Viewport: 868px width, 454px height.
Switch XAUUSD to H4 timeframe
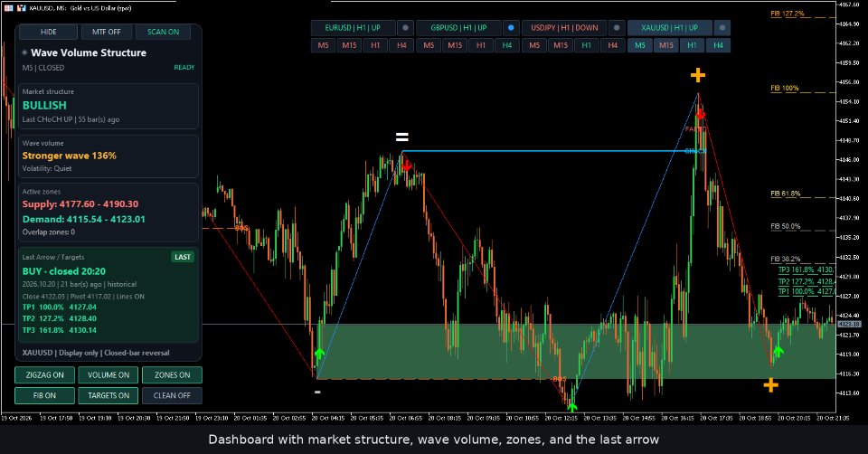[718, 45]
